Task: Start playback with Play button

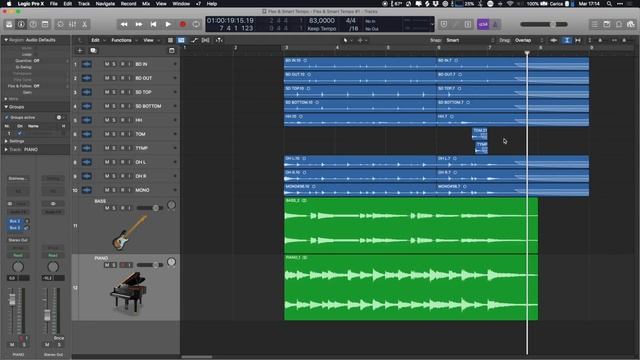Action: 168,24
